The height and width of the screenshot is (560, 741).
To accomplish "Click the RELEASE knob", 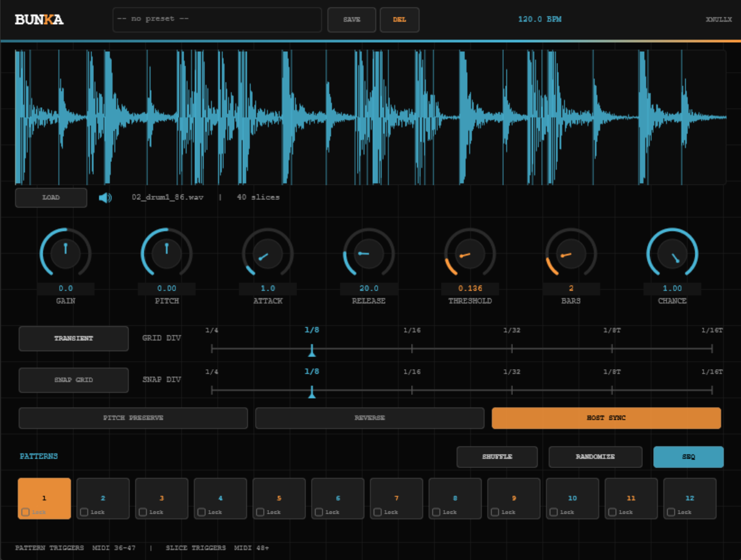I will coord(369,254).
